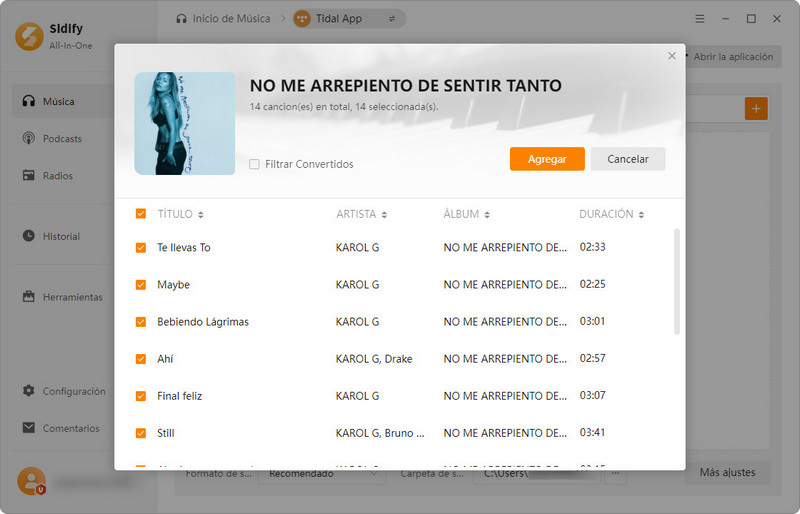Close the song selection dialog

[672, 56]
